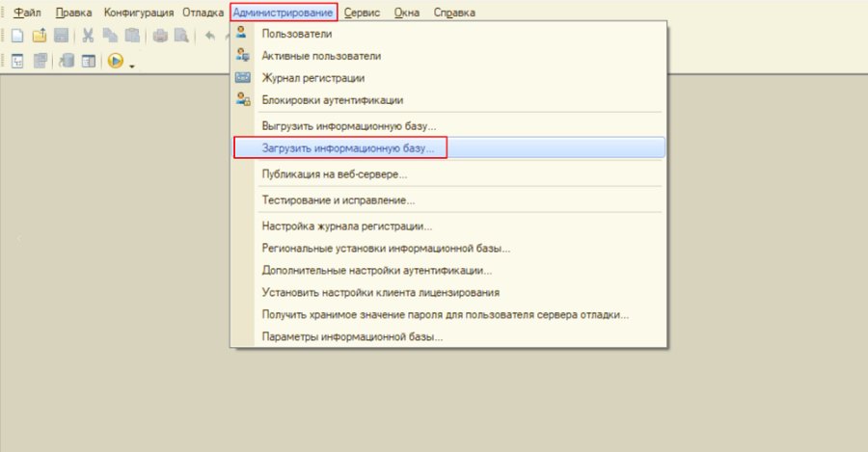
Task: Open the Файл menu
Action: click(27, 13)
